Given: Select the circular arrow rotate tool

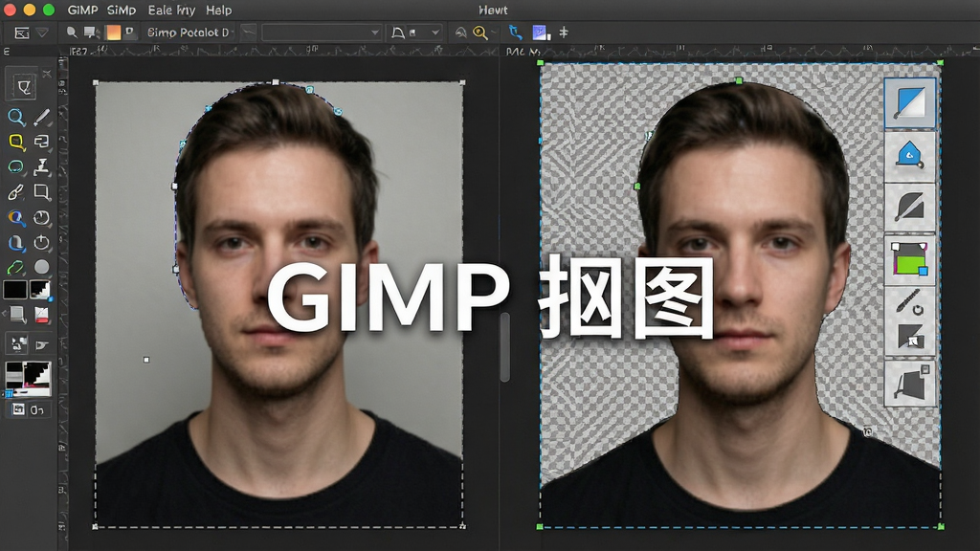Looking at the screenshot, I should coord(42,217).
